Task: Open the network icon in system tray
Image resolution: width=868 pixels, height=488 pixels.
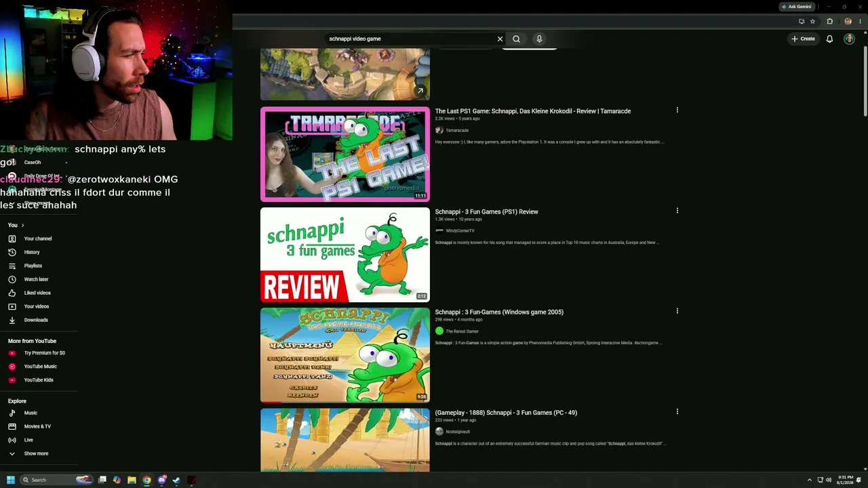Action: [x=820, y=480]
